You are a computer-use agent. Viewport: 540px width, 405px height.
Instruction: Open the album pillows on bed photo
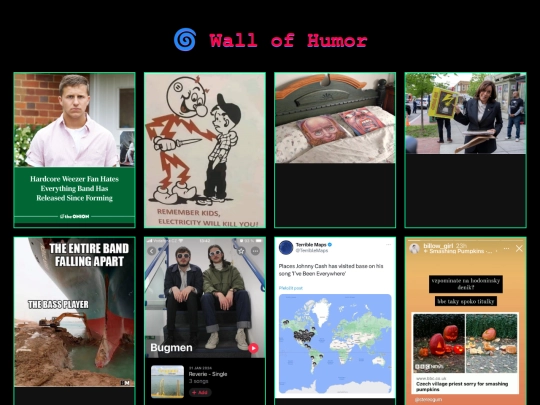(x=335, y=118)
